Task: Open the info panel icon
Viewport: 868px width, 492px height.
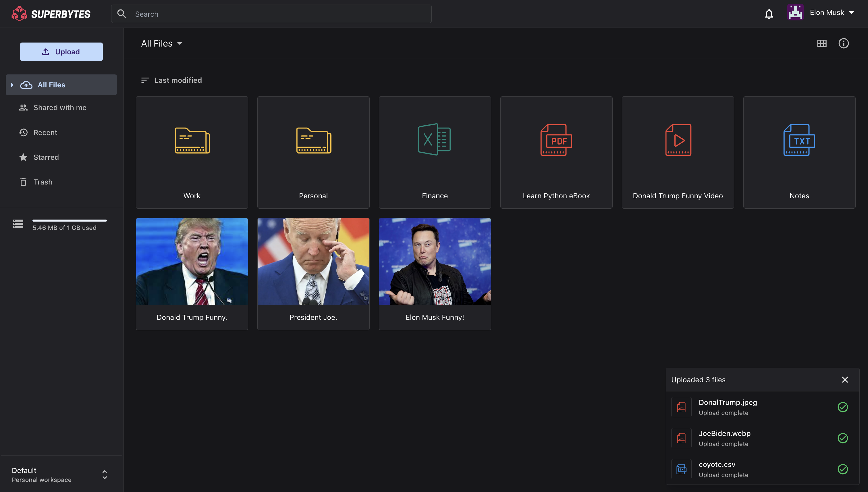Action: point(843,43)
